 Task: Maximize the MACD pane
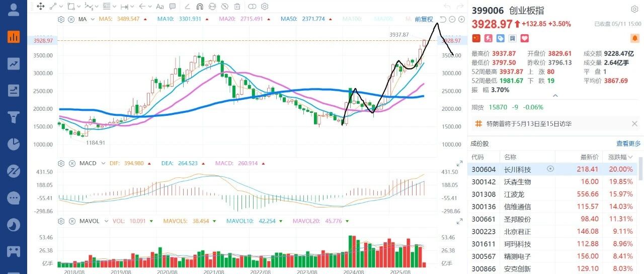459,163
